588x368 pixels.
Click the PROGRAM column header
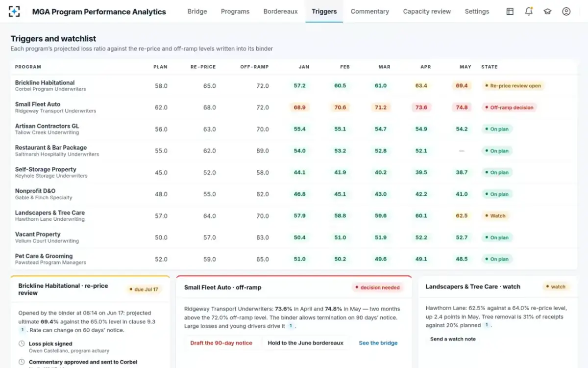[x=28, y=67]
